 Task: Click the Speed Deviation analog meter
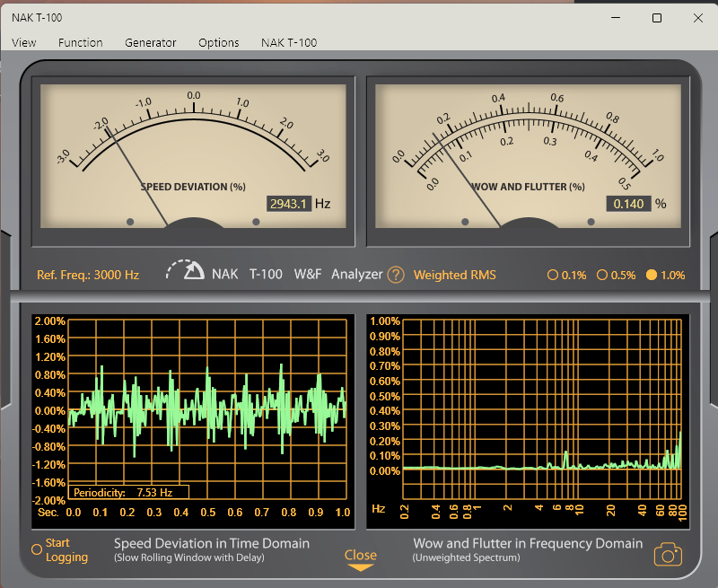193,156
